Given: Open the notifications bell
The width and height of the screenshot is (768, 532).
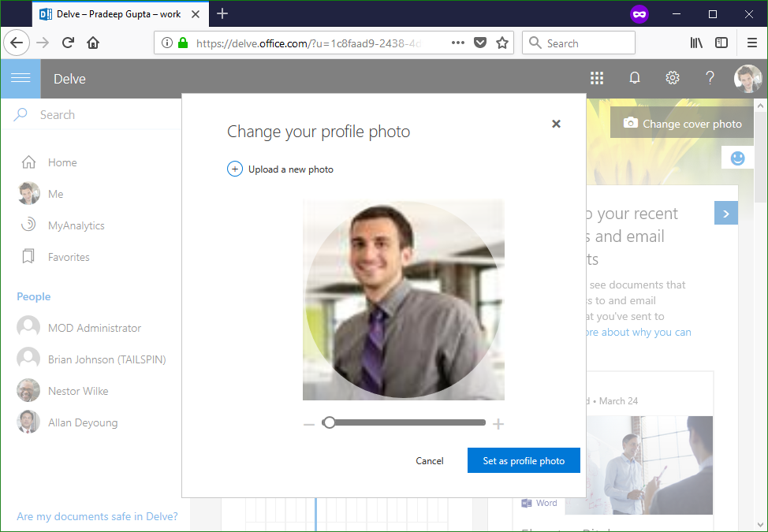Looking at the screenshot, I should [x=634, y=78].
